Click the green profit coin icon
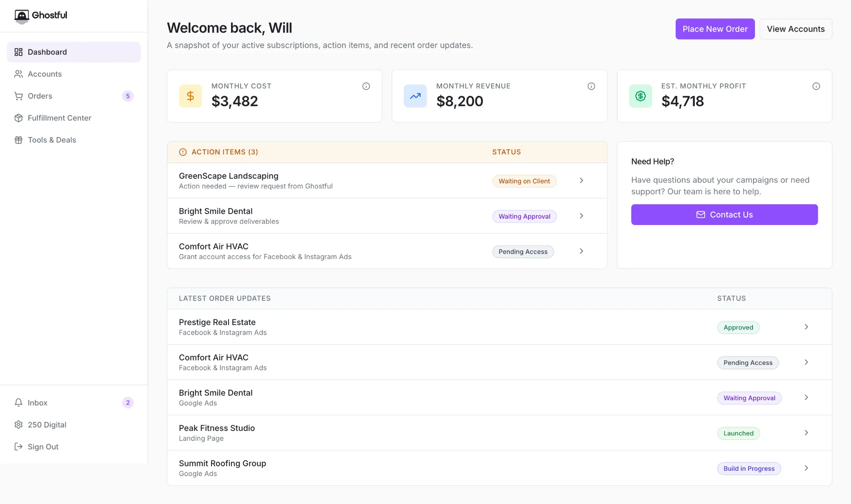The height and width of the screenshot is (504, 851). click(x=640, y=96)
